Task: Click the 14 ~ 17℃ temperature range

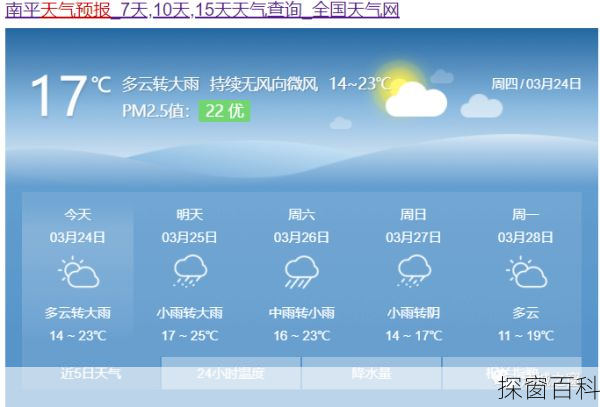Action: pos(413,336)
